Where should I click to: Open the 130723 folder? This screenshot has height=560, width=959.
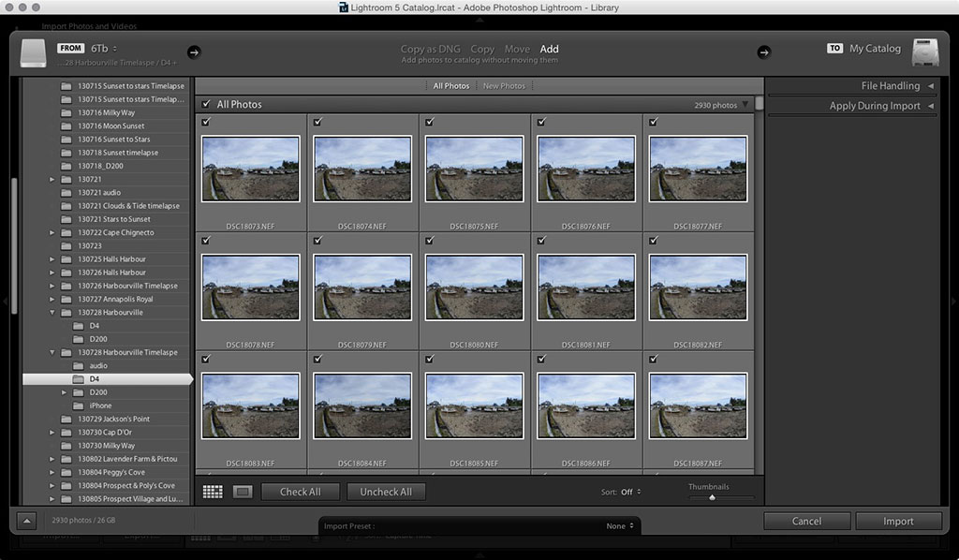[x=90, y=245]
